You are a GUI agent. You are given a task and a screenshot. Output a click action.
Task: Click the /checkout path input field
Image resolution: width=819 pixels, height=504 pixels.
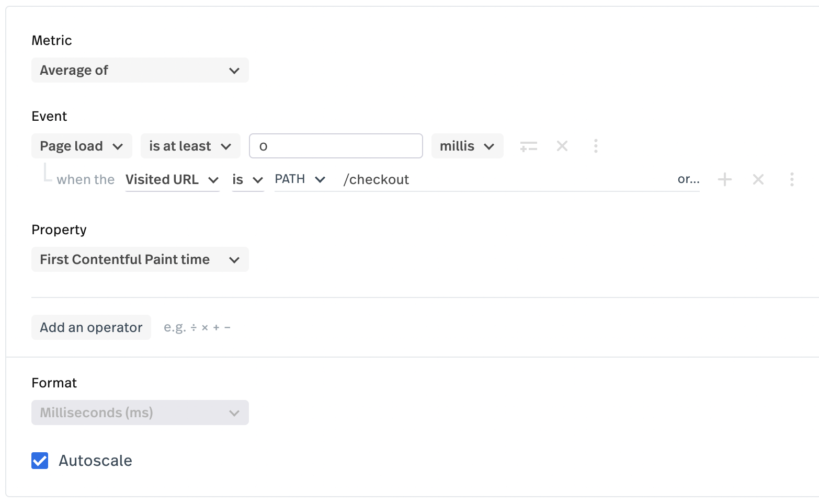(471, 179)
